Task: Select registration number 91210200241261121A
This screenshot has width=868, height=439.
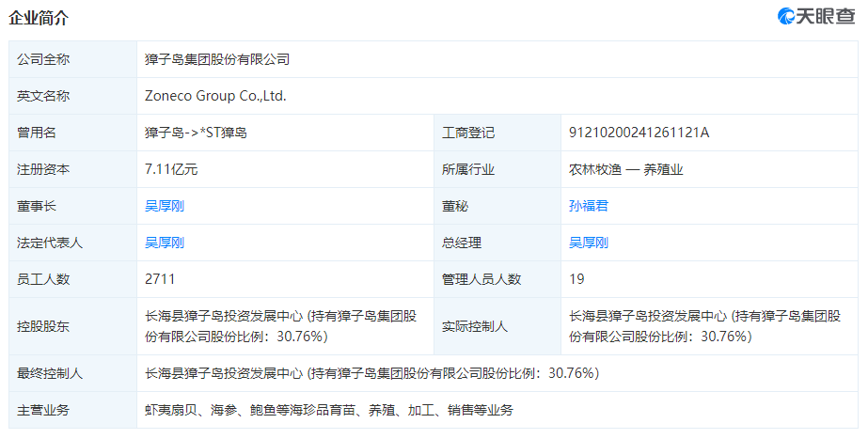Action: click(639, 133)
